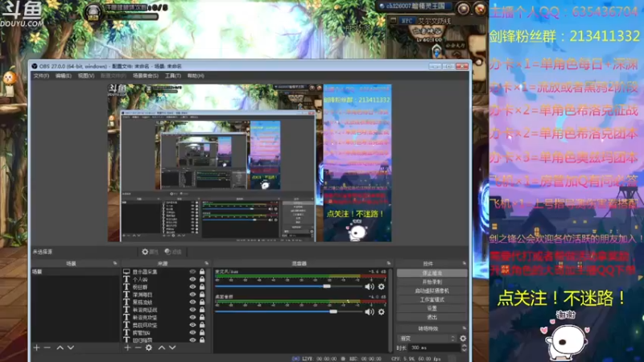
Task: Open 编辑(E) menu
Action: (64, 76)
